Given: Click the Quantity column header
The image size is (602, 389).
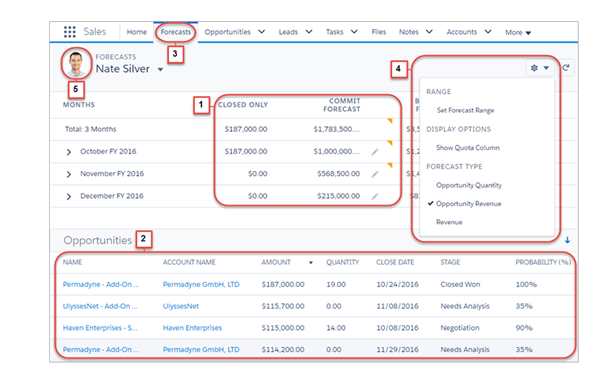Looking at the screenshot, I should pos(342,262).
